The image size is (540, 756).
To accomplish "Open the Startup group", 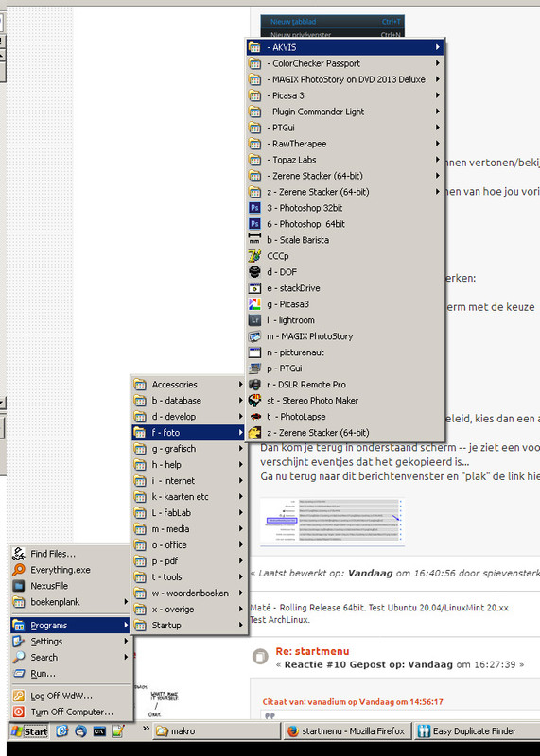I will [189, 626].
